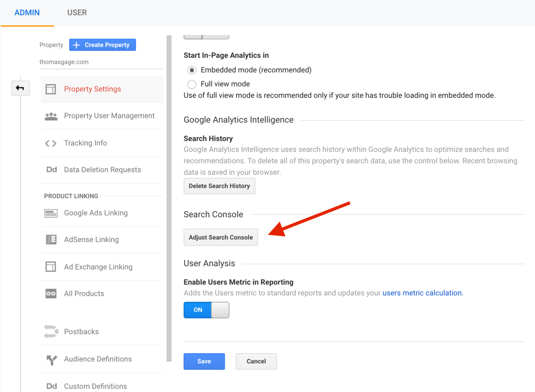Click the Custom Definitions Dd icon
The height and width of the screenshot is (392, 535).
pyautogui.click(x=51, y=386)
